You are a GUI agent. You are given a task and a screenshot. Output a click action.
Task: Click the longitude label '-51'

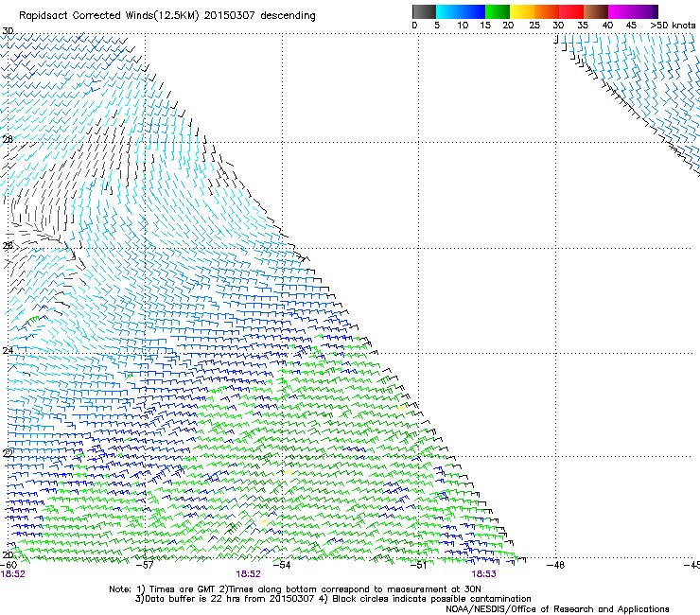[x=418, y=565]
